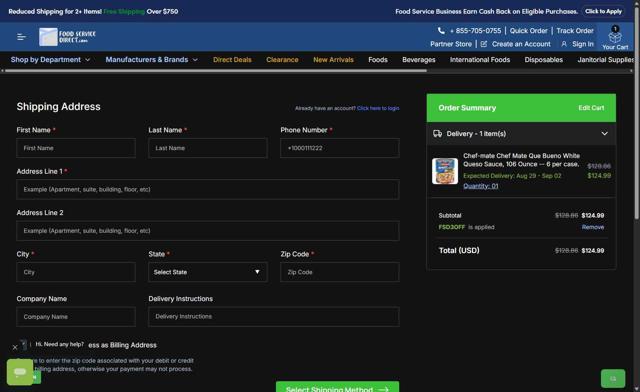Click the Sign In link
The height and width of the screenshot is (392, 640).
point(583,44)
